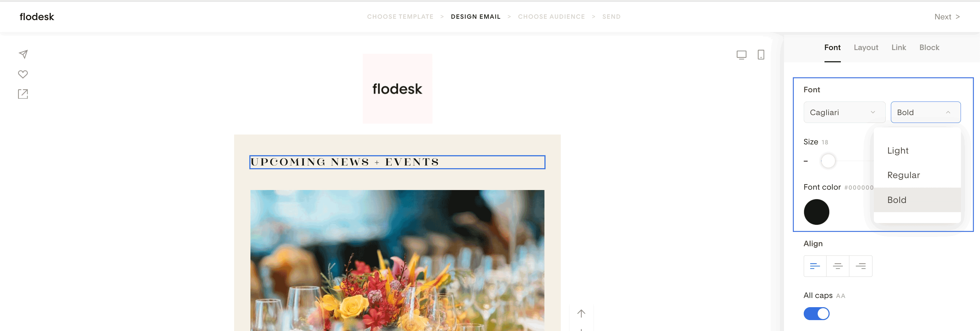
Task: Open the Layout tab
Action: pyautogui.click(x=865, y=48)
